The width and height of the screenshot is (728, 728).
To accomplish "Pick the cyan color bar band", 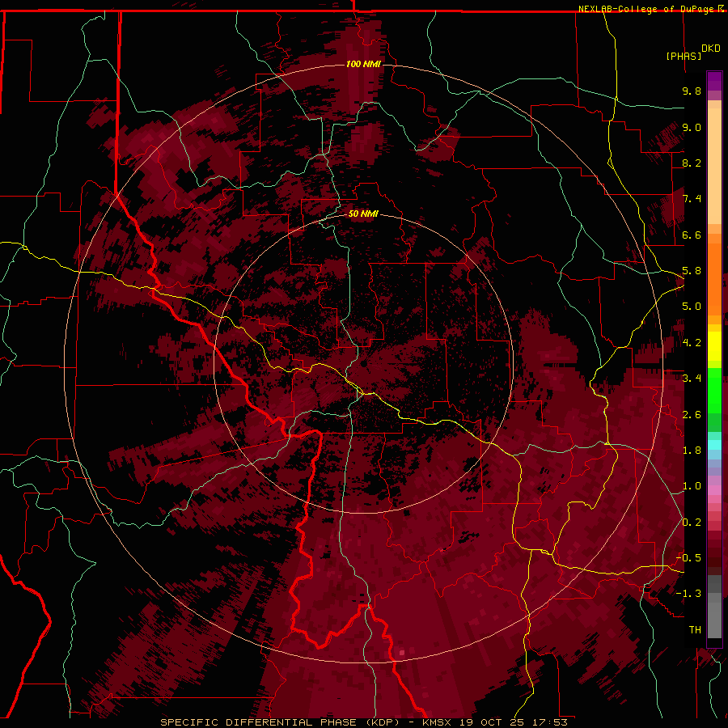I will pyautogui.click(x=714, y=445).
